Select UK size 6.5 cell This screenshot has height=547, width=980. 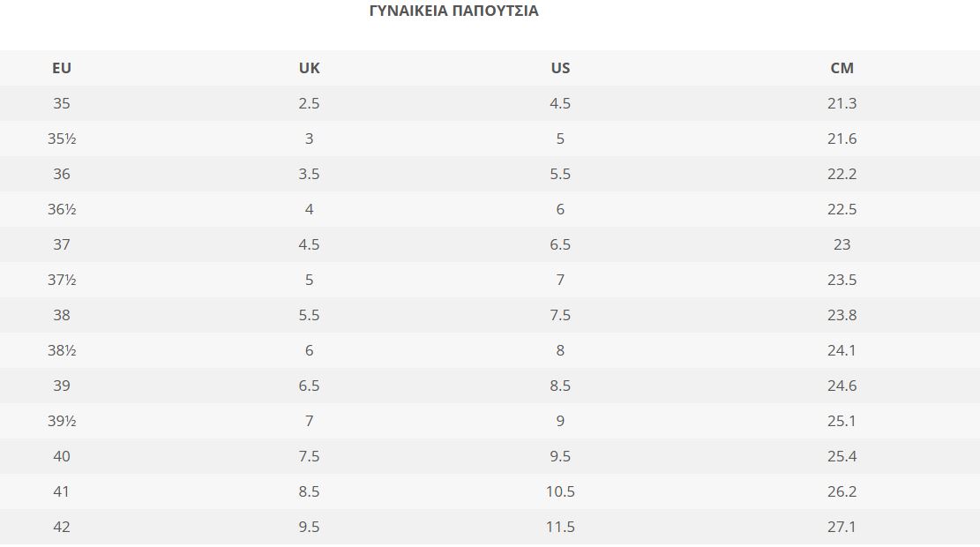pyautogui.click(x=309, y=386)
